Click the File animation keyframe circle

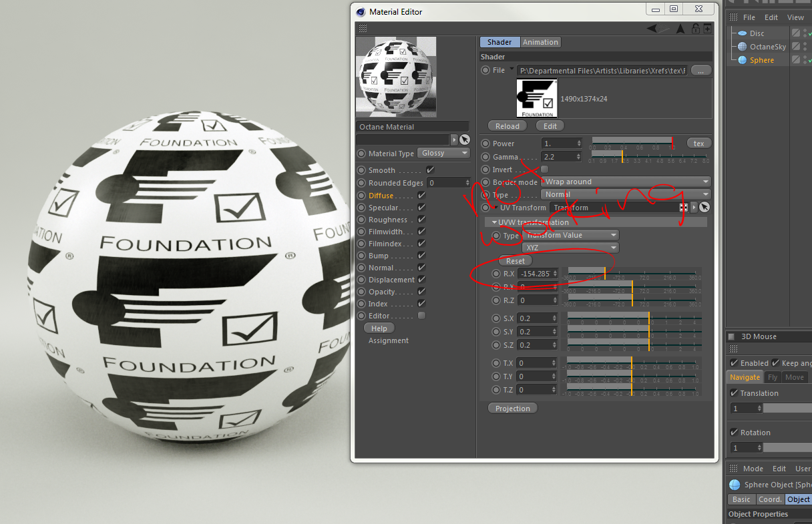click(485, 70)
